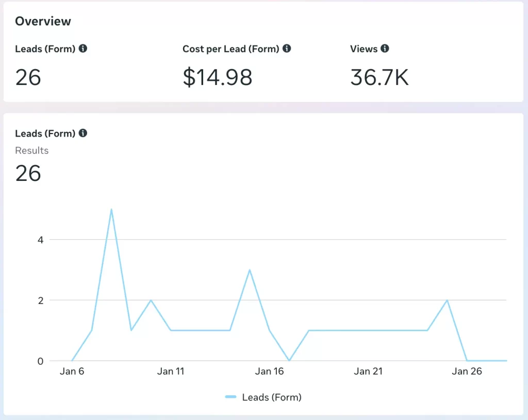Image resolution: width=528 pixels, height=420 pixels.
Task: Select the $14.98 cost per lead value
Action: [x=217, y=77]
